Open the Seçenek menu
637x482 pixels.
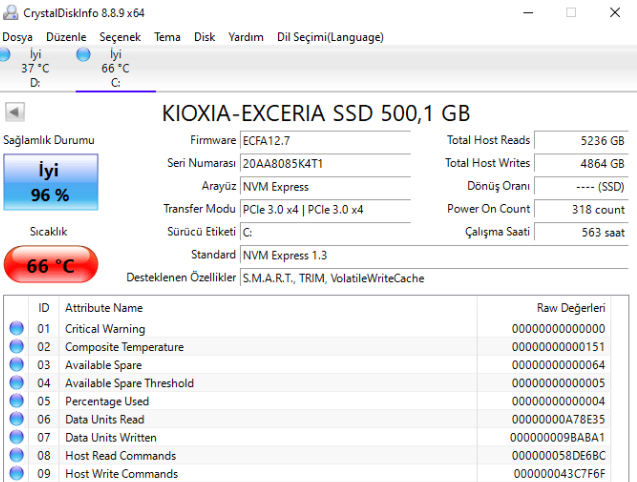[120, 37]
